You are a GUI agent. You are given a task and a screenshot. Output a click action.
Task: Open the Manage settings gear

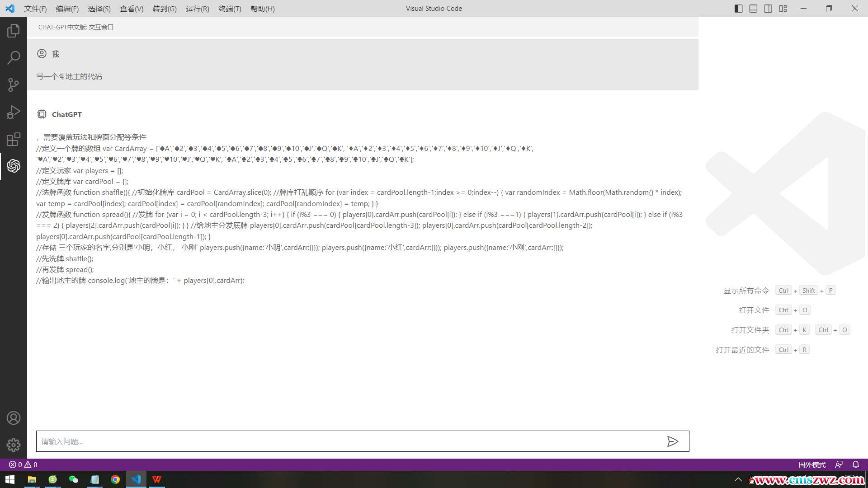point(14,445)
